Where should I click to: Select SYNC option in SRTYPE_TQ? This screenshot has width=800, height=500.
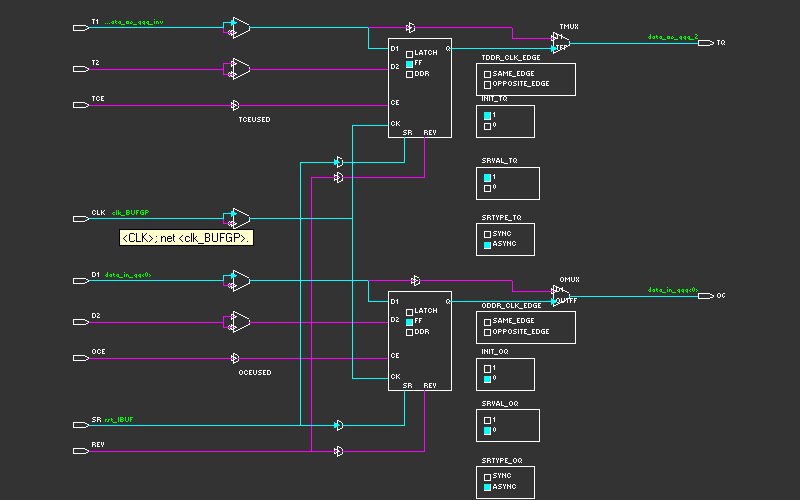point(488,233)
